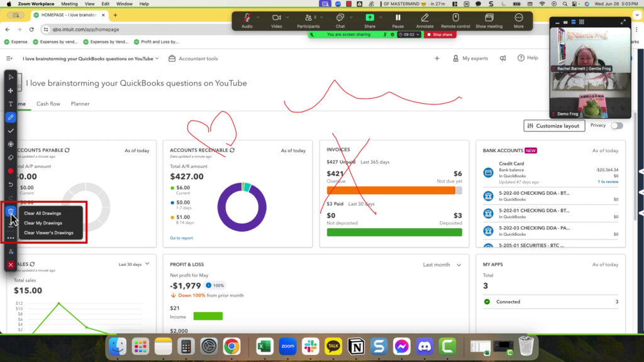
Task: Click the Customize layout button
Action: [x=553, y=126]
